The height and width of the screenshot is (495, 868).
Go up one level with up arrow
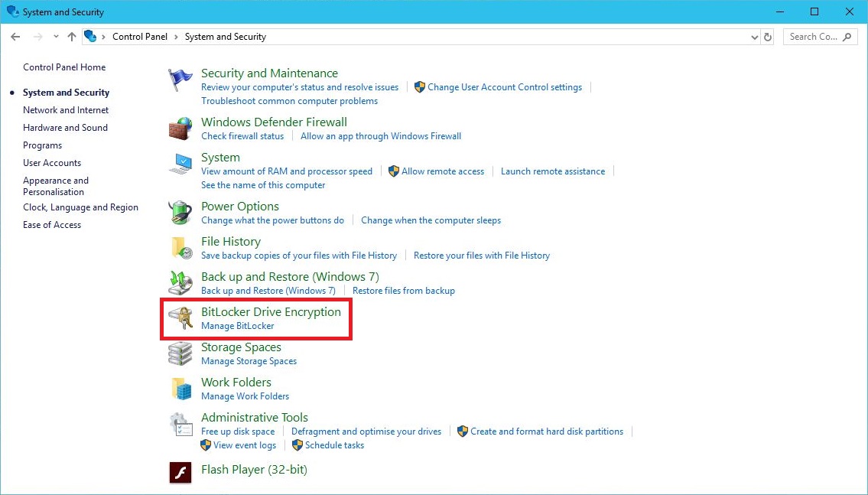point(72,37)
